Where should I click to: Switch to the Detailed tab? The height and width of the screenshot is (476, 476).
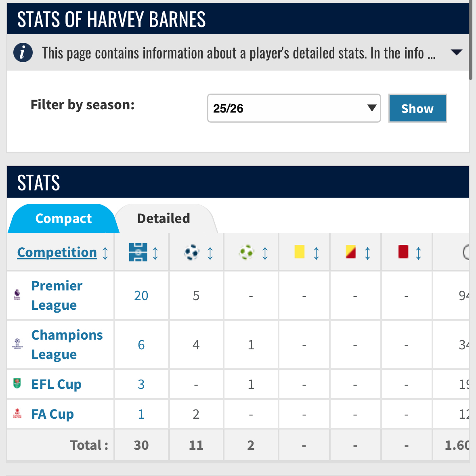click(164, 219)
